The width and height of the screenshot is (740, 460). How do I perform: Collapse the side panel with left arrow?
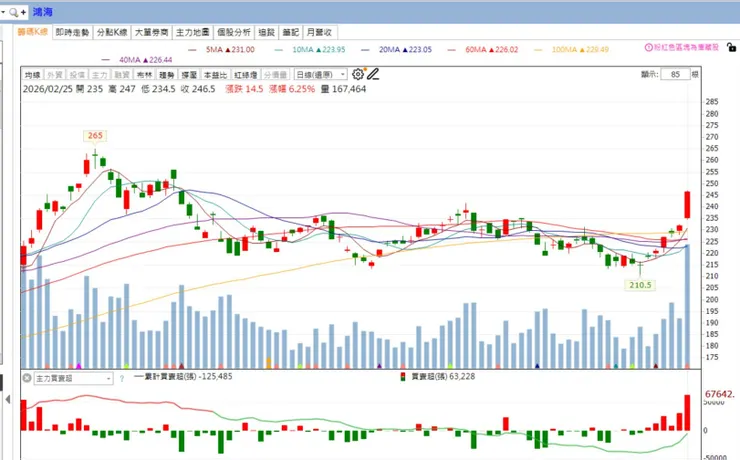[x=8, y=399]
